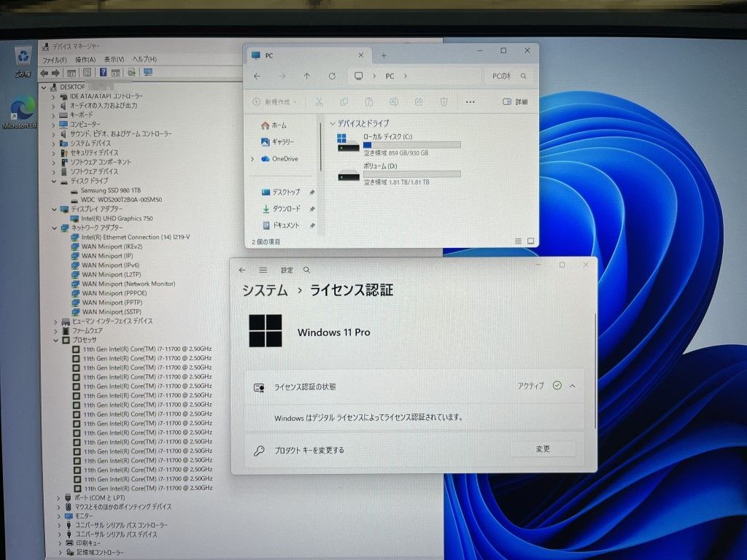
Task: Click the C drive storage usage bar
Action: click(x=412, y=146)
